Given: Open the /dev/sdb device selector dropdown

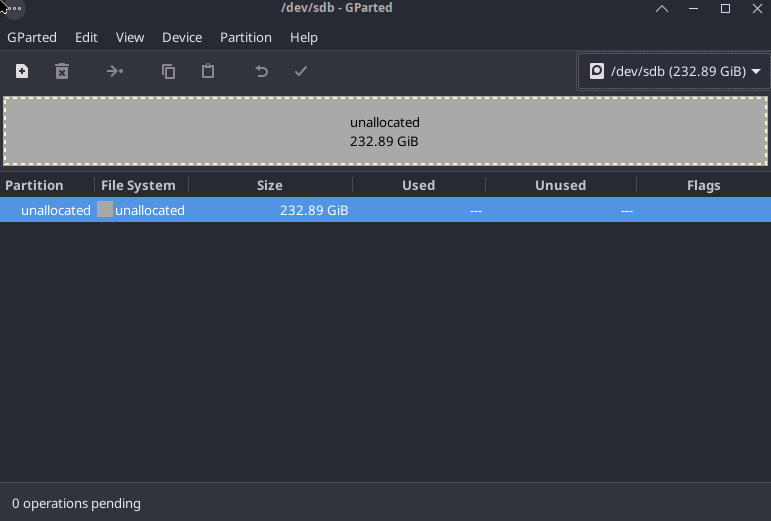Looking at the screenshot, I should (x=674, y=71).
